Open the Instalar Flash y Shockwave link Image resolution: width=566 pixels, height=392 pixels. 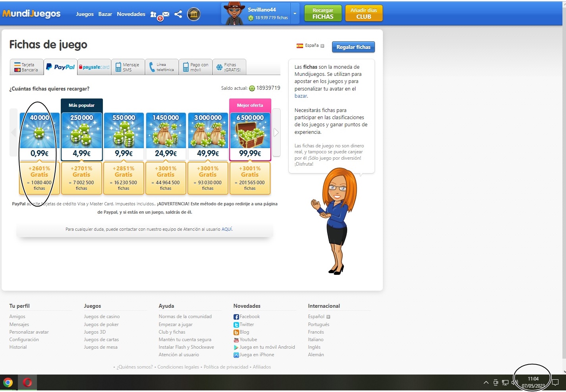(186, 347)
